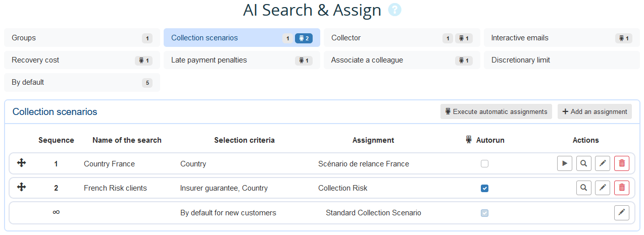Disable Autorun for French Risk clients
644x235 pixels.
coord(484,189)
